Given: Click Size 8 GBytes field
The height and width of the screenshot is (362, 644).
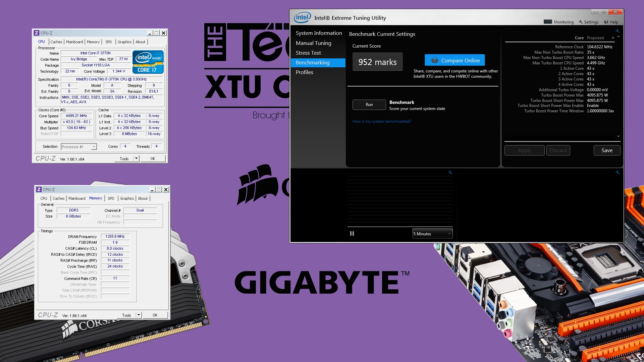Looking at the screenshot, I should (x=73, y=217).
